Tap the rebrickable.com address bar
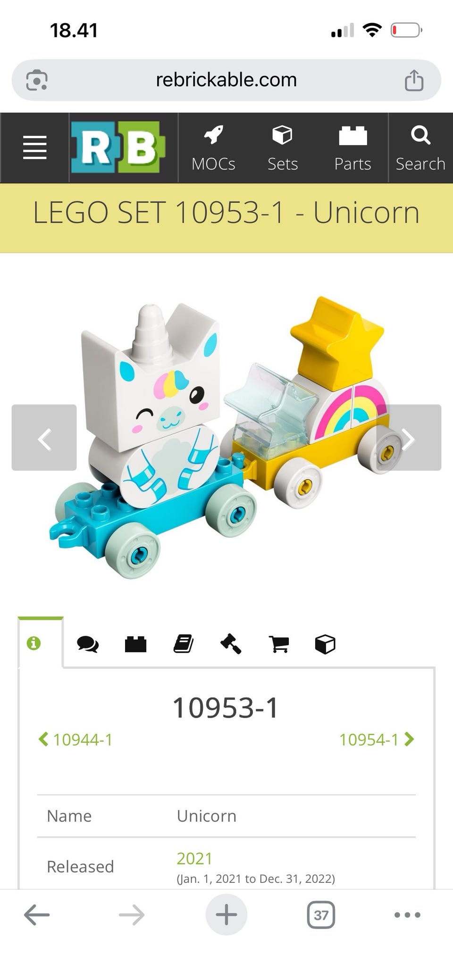 [x=226, y=80]
